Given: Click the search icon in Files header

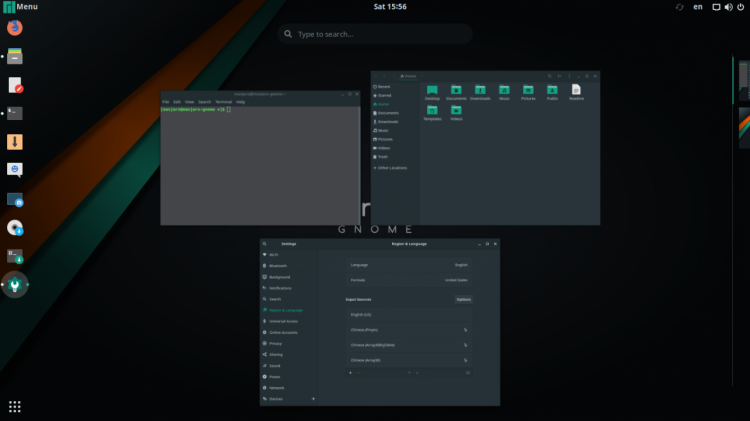Looking at the screenshot, I should pyautogui.click(x=550, y=76).
